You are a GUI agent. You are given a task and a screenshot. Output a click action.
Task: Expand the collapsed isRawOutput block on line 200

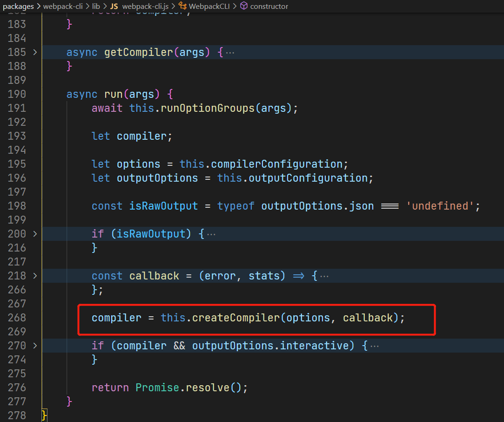[x=35, y=234]
